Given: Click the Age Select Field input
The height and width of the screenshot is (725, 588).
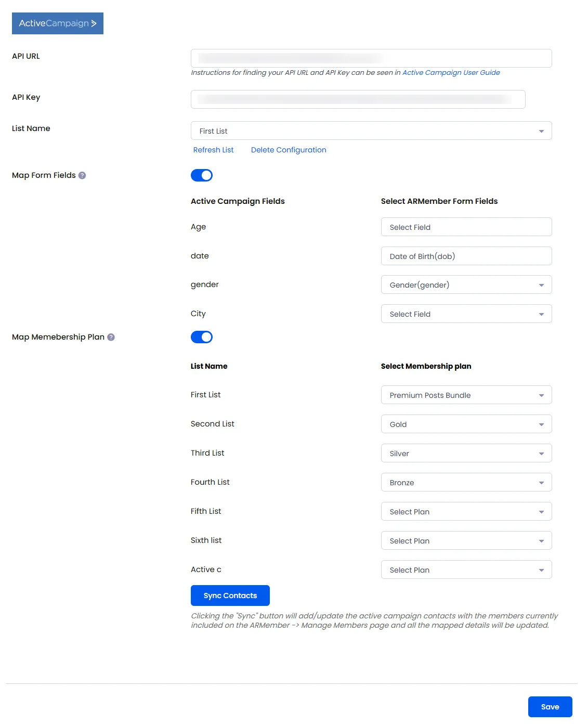Looking at the screenshot, I should (x=466, y=227).
